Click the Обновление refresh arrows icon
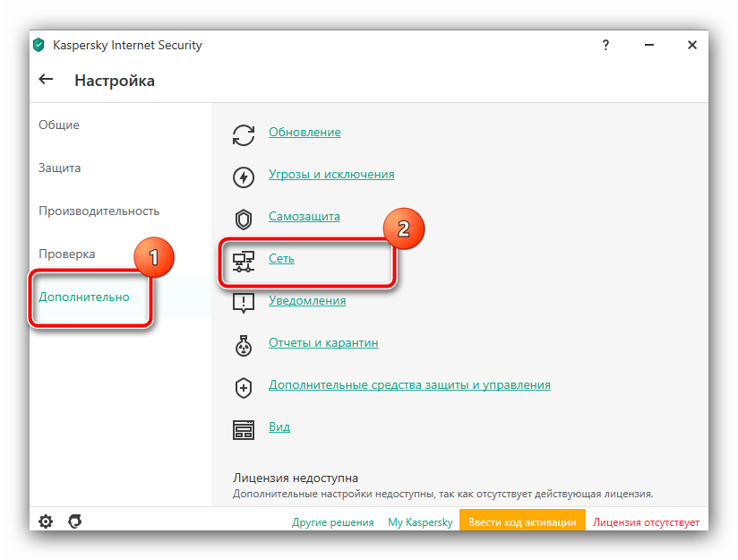Image resolution: width=738 pixels, height=560 pixels. click(x=244, y=135)
